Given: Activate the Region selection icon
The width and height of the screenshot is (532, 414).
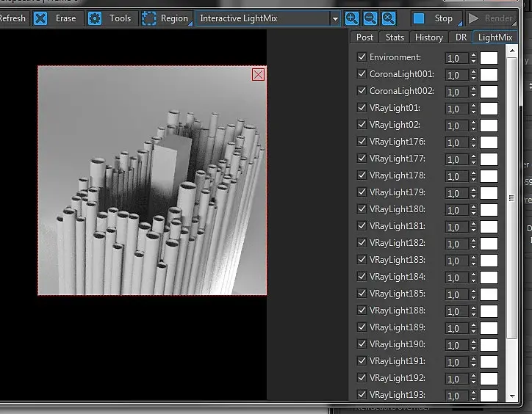Looking at the screenshot, I should tap(148, 18).
